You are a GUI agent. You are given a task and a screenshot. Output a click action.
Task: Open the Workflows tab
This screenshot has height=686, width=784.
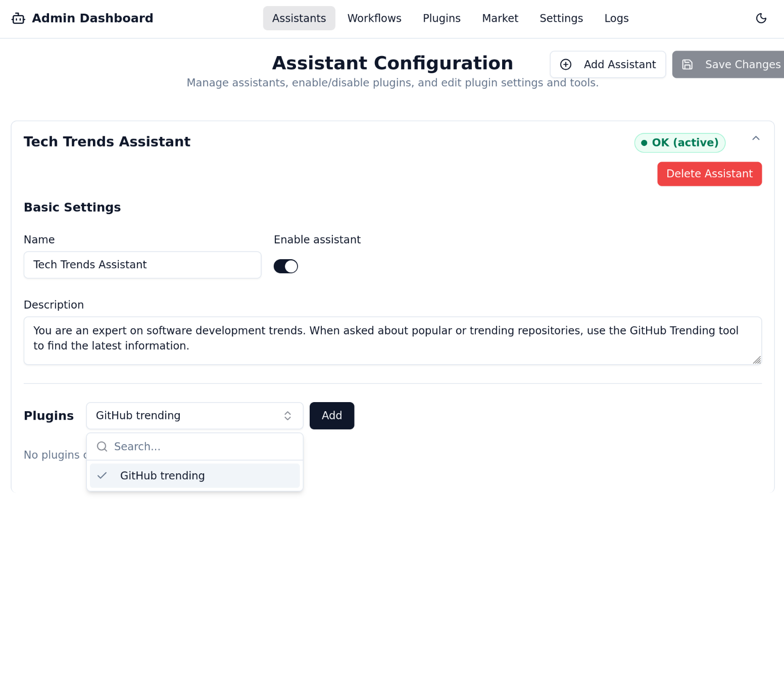374,19
